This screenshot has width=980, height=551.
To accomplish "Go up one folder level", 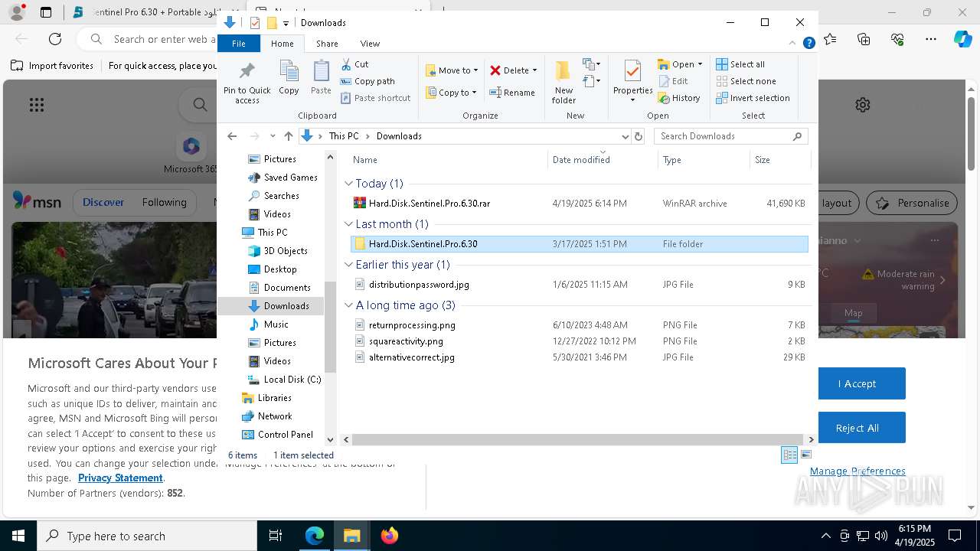I will tap(288, 136).
